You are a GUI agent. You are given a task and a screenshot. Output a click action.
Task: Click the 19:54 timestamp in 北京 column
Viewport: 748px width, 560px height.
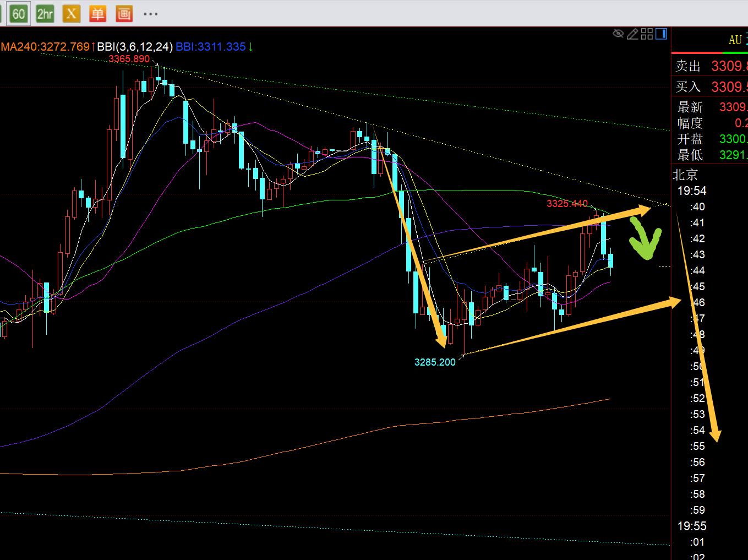point(691,191)
